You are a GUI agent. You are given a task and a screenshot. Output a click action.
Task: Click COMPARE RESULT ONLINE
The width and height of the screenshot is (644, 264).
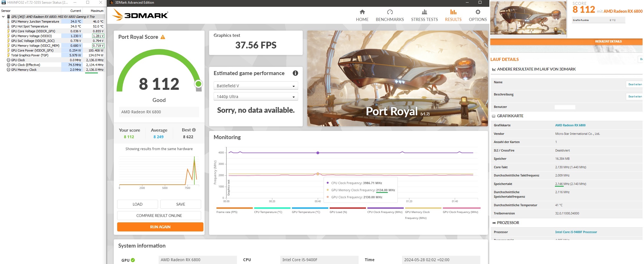[159, 216]
